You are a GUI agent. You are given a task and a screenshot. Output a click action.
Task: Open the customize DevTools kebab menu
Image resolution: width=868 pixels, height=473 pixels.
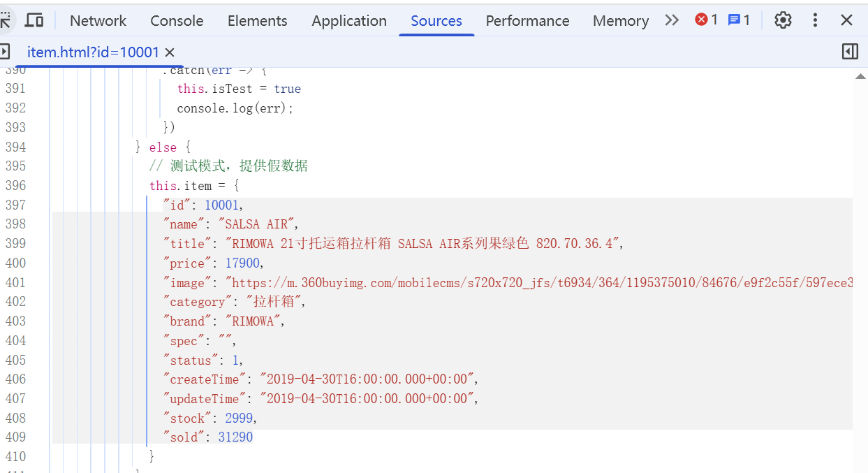pos(815,20)
